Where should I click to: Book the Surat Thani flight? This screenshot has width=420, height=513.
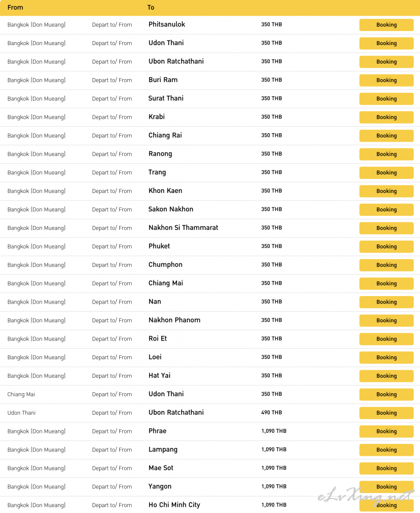tap(386, 99)
